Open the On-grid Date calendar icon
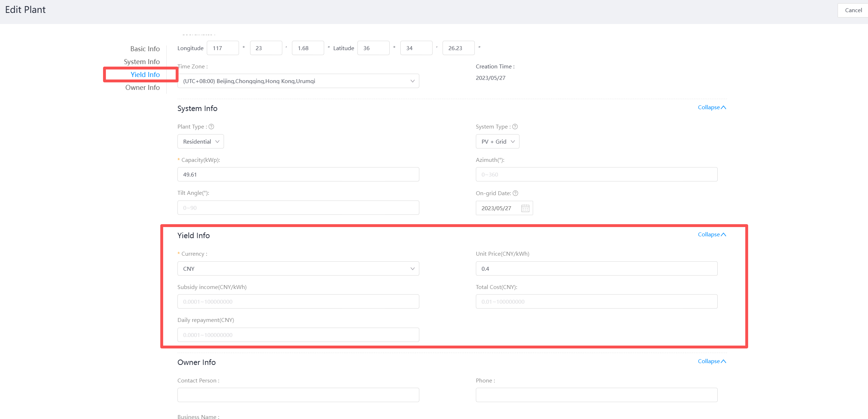 coord(525,208)
